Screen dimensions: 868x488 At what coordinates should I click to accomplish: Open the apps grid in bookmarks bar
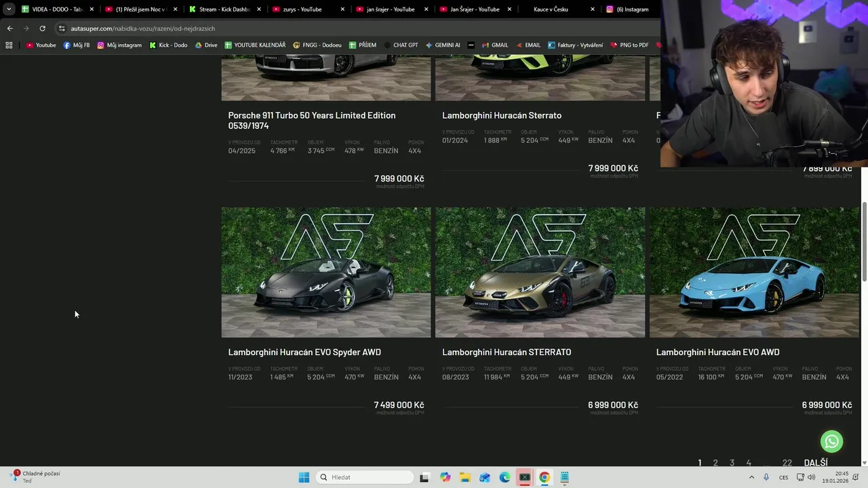[9, 45]
